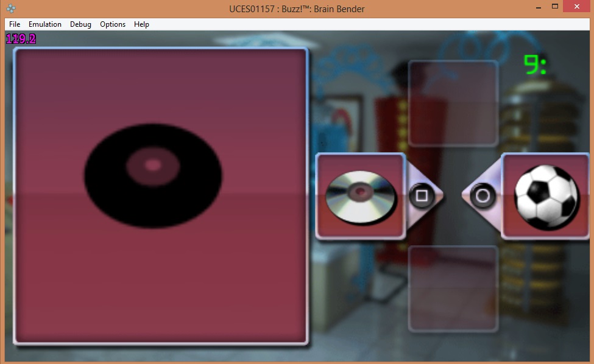Image resolution: width=594 pixels, height=364 pixels.
Task: Open the Help menu
Action: pyautogui.click(x=141, y=24)
